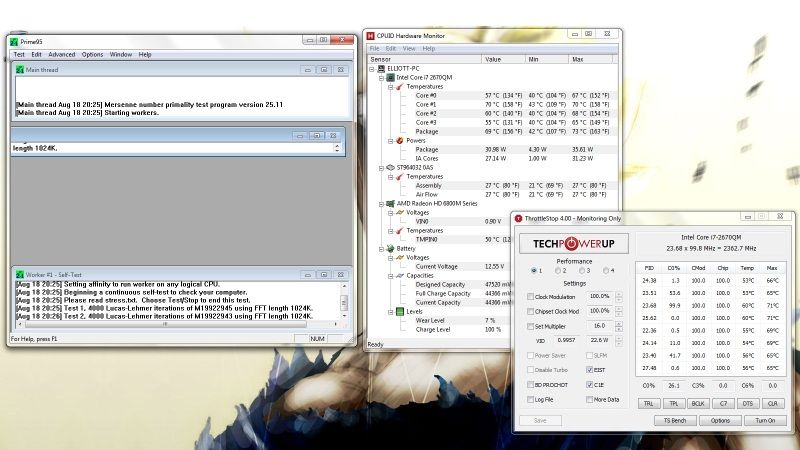Click the Set Multiplier stepper arrows

point(619,326)
